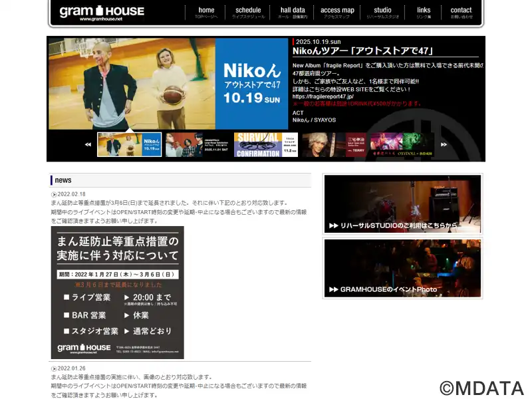This screenshot has height=399, width=532.
Task: Click the arrow icon beside 2022.01.26
Action: [54, 368]
